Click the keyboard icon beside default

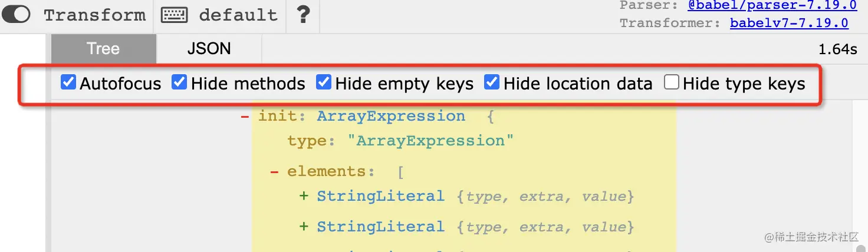coord(175,15)
